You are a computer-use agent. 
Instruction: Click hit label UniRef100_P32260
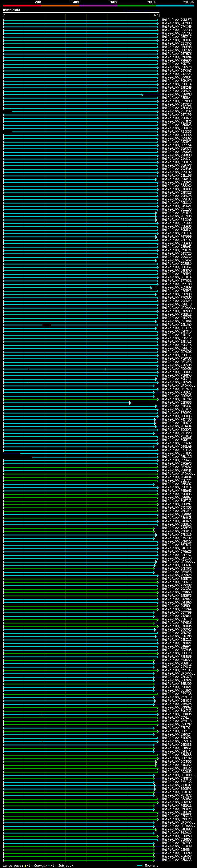tap(176, 186)
